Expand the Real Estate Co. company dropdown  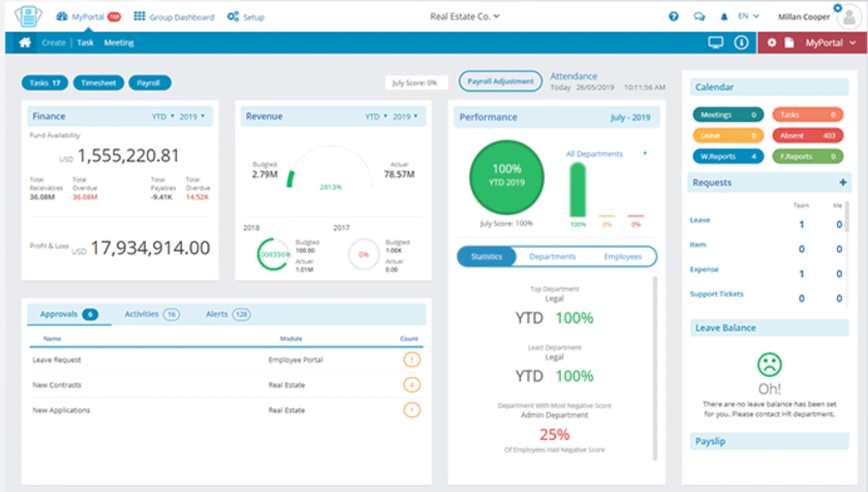tap(465, 17)
